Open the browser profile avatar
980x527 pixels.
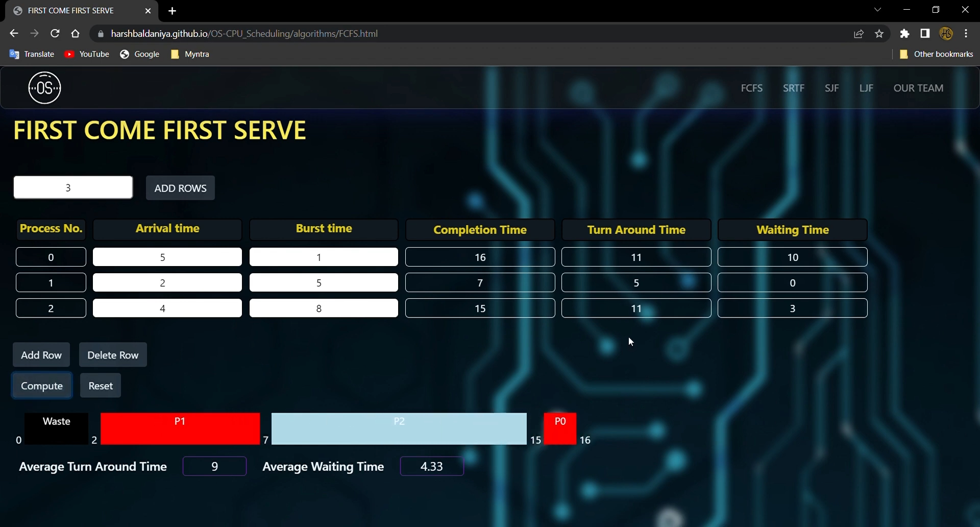pos(947,33)
